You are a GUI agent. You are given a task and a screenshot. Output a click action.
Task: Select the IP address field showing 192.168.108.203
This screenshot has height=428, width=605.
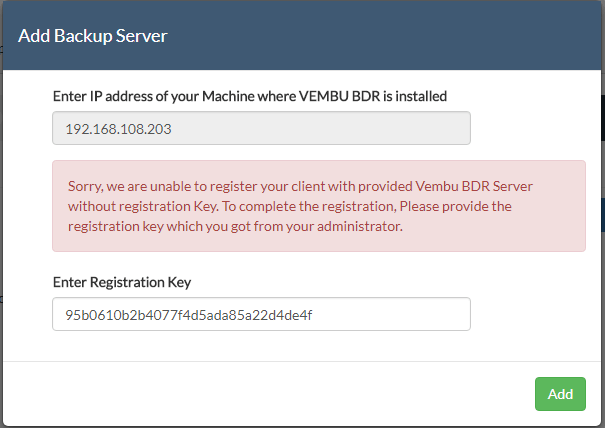[x=261, y=128]
